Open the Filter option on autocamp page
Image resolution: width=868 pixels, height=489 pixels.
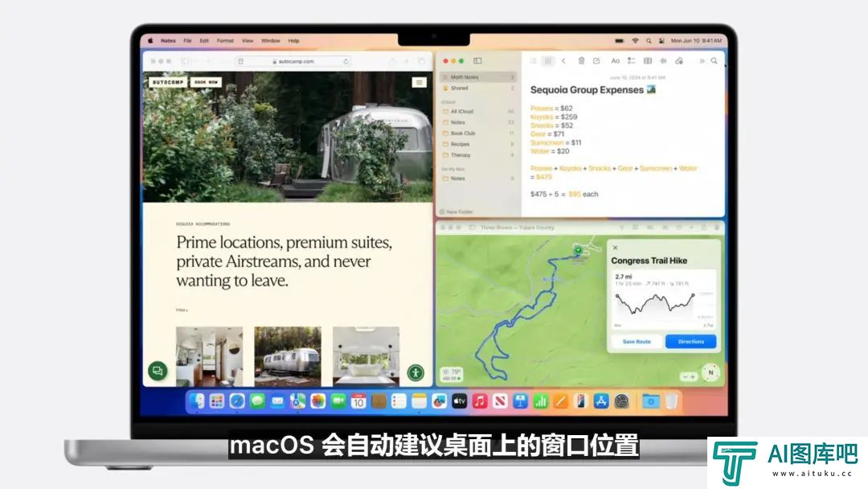(x=182, y=310)
